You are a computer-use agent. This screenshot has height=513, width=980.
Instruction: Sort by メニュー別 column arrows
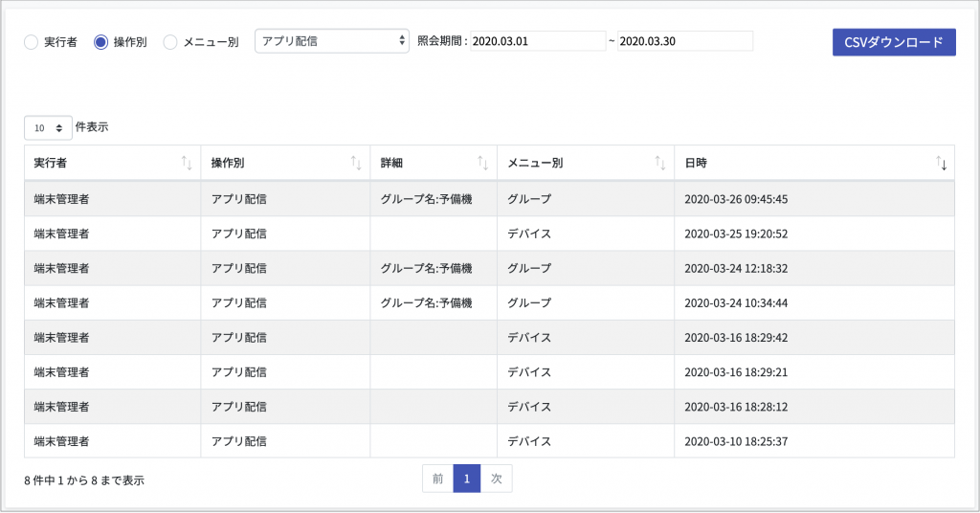tap(660, 163)
